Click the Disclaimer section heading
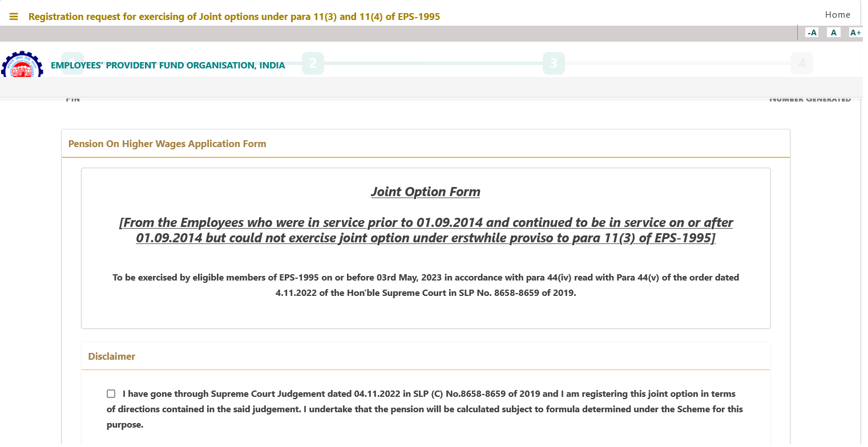Viewport: 868px width, 447px height. pos(112,356)
